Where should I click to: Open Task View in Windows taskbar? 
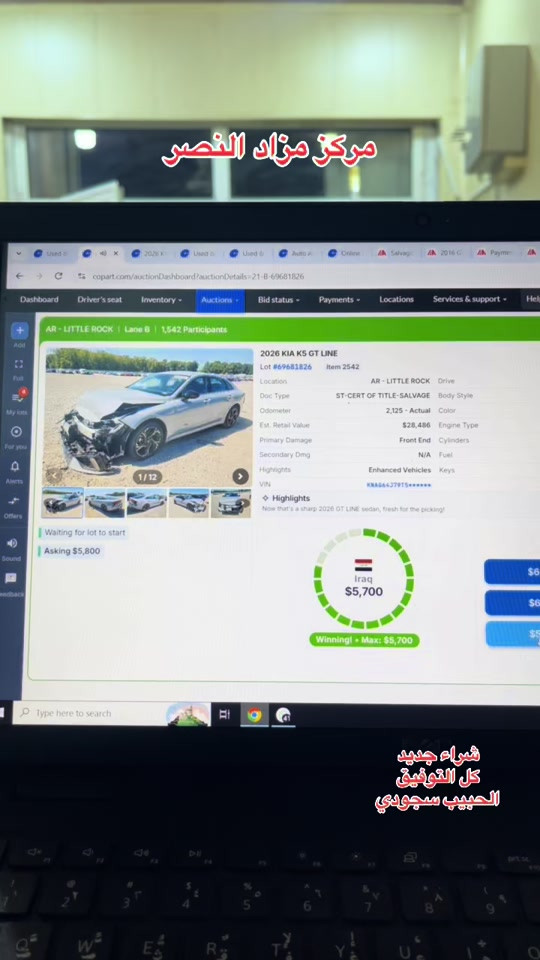click(224, 714)
